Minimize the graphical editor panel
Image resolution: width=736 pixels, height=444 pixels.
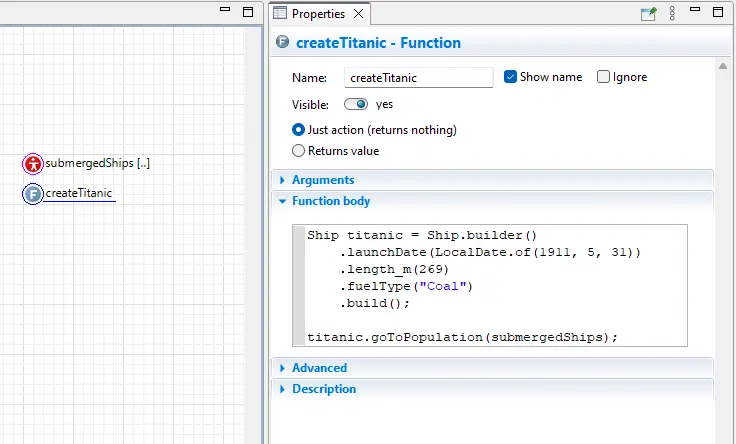[x=225, y=9]
